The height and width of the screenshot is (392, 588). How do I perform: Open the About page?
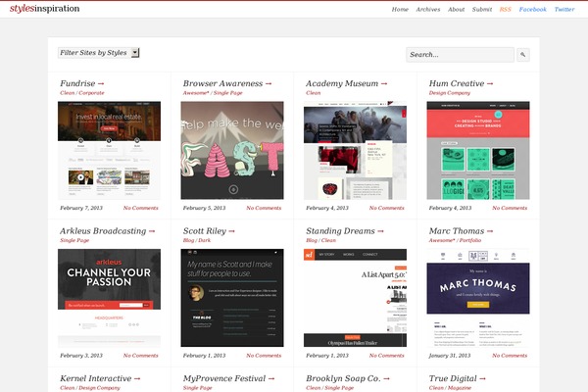tap(456, 10)
